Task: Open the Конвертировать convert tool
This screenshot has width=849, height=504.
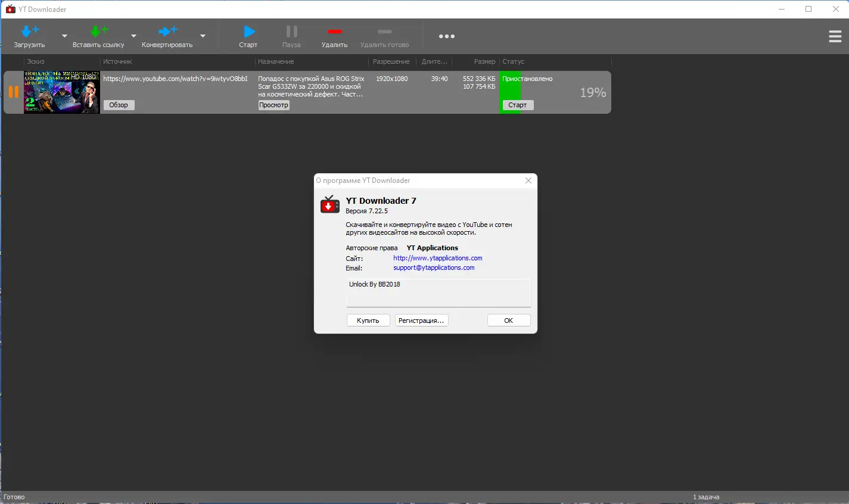Action: [x=167, y=30]
